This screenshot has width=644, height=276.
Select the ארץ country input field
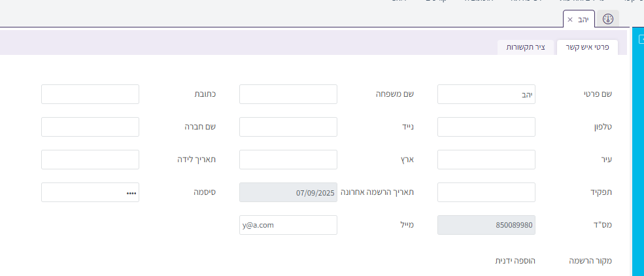coord(288,160)
